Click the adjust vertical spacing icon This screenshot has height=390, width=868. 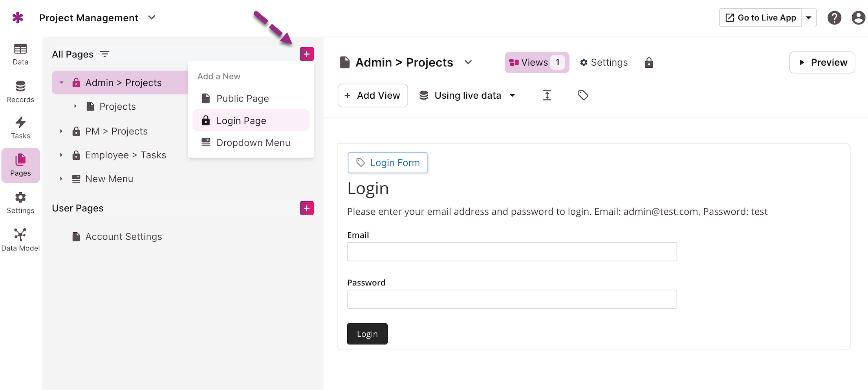click(547, 95)
